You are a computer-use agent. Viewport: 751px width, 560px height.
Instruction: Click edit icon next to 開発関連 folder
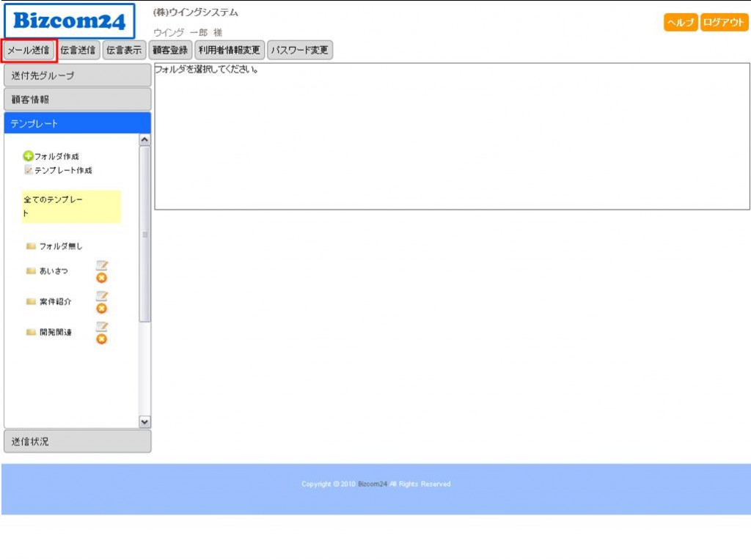pos(102,327)
